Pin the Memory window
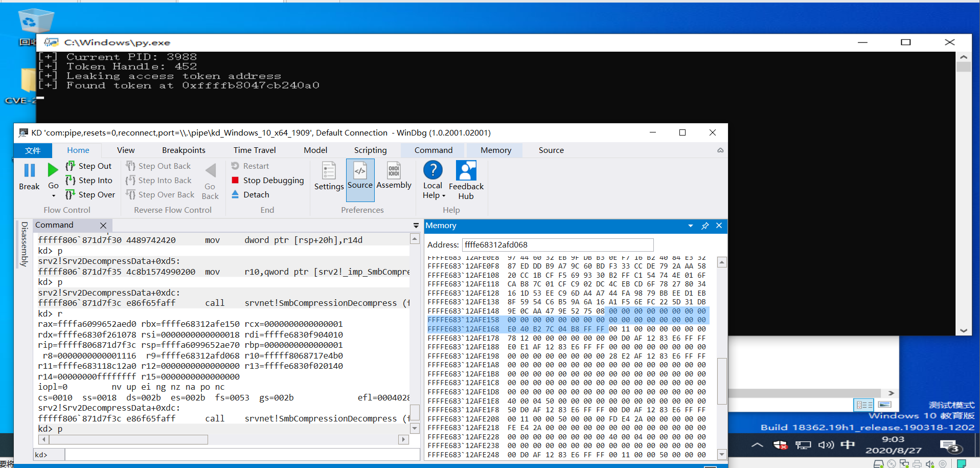Viewport: 980px width, 468px height. 705,226
